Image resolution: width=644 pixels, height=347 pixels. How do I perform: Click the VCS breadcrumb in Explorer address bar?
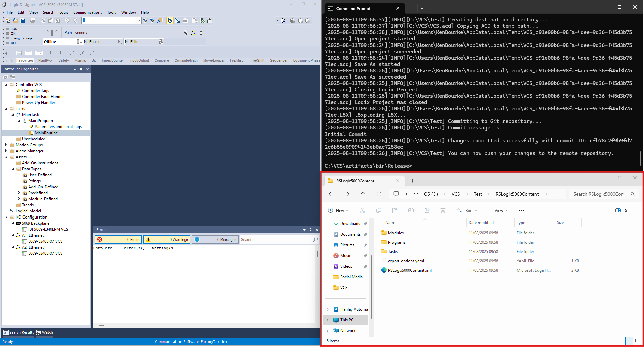[x=455, y=194]
